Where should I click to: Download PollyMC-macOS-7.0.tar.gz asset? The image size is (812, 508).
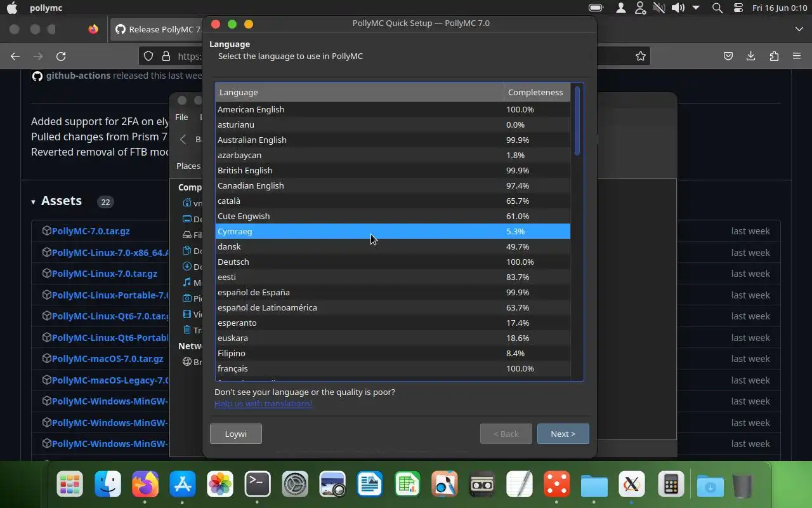point(108,359)
